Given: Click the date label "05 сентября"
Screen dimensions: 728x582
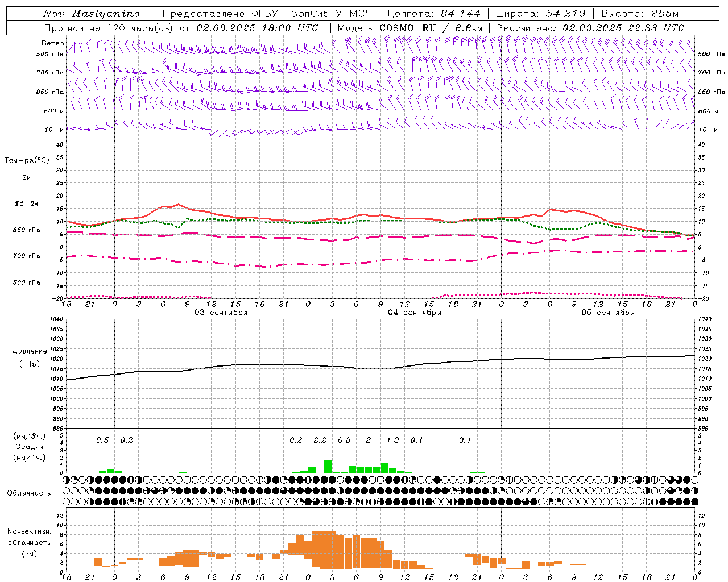Looking at the screenshot, I should [x=608, y=313].
